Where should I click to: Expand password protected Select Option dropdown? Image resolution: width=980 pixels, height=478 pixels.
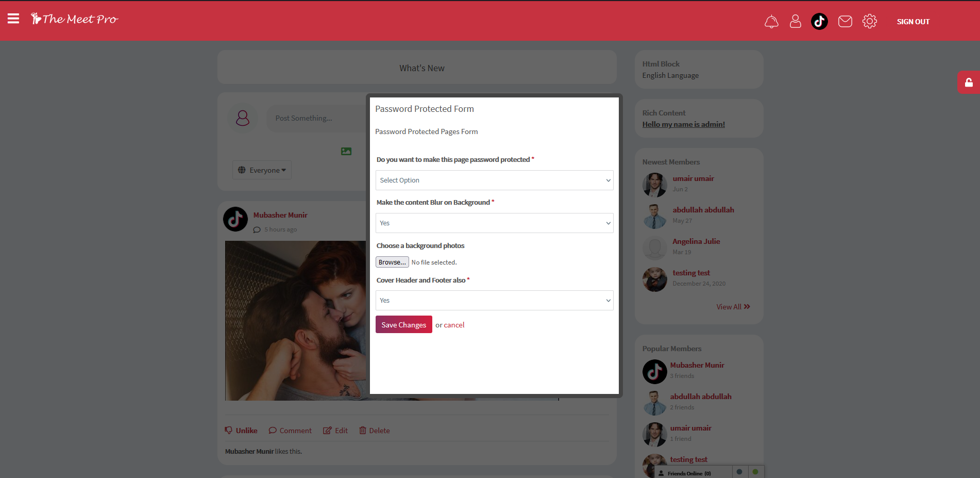(495, 180)
